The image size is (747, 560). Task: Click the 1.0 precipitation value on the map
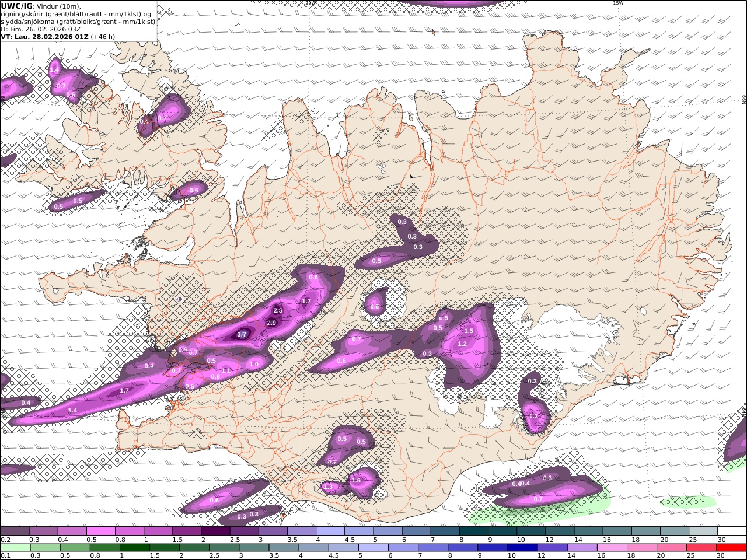[254, 364]
